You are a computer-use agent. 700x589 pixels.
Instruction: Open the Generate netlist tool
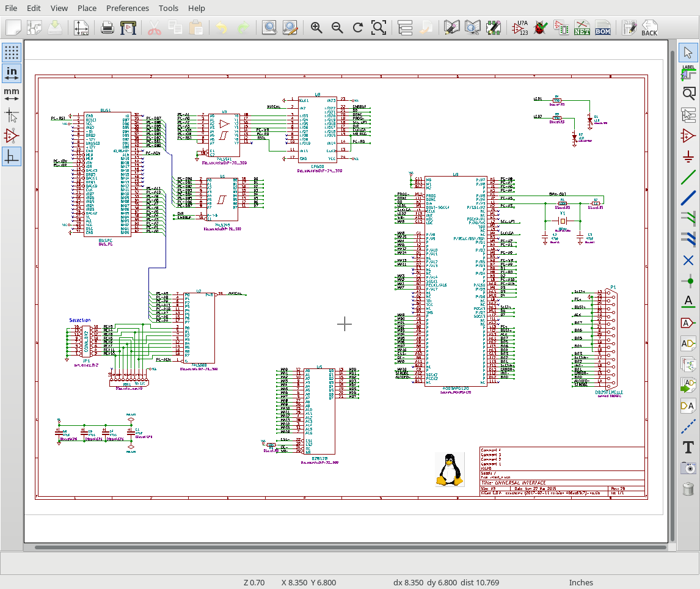tap(581, 27)
